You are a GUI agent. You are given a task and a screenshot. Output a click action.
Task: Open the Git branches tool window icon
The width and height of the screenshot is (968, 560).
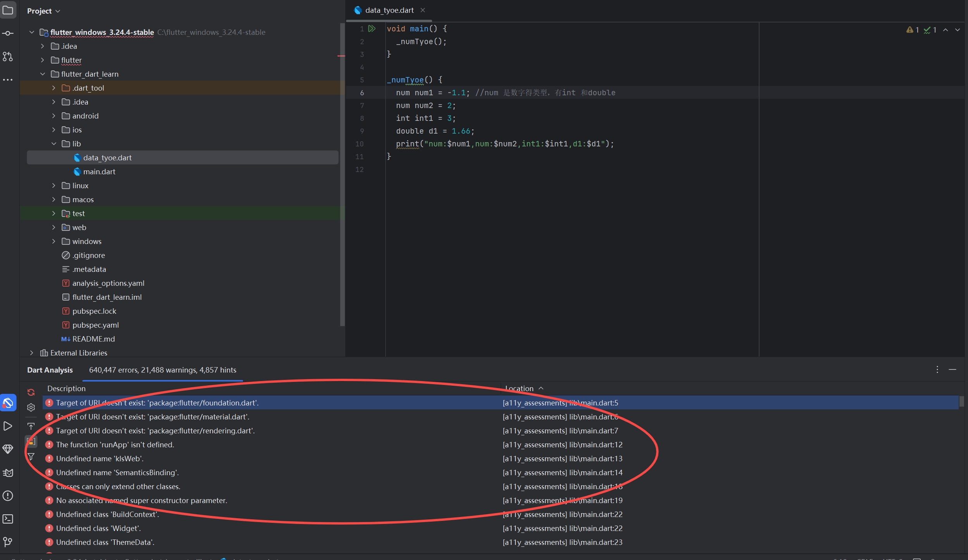point(8,542)
